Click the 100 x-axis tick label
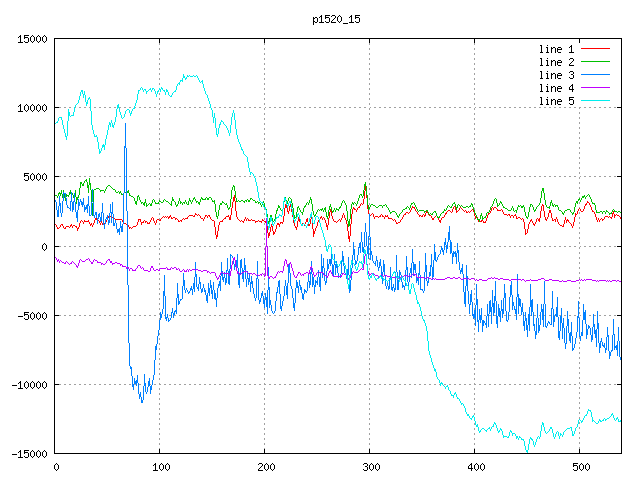 click(x=160, y=467)
